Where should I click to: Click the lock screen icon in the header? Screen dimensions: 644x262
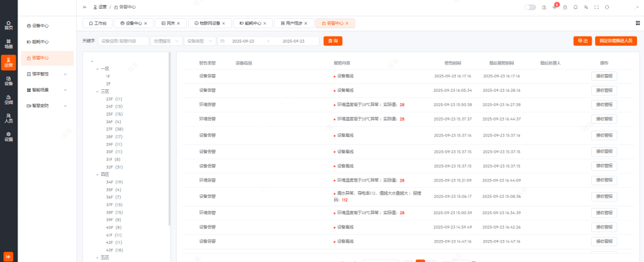click(565, 7)
